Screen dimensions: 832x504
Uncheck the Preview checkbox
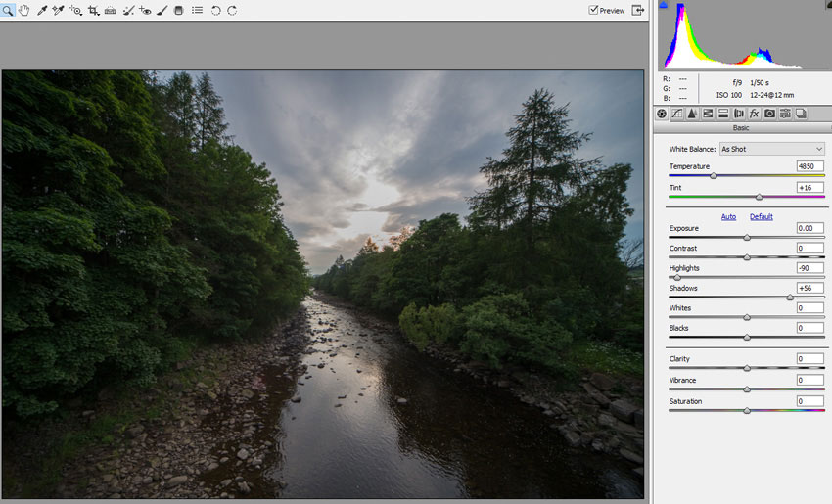[594, 10]
